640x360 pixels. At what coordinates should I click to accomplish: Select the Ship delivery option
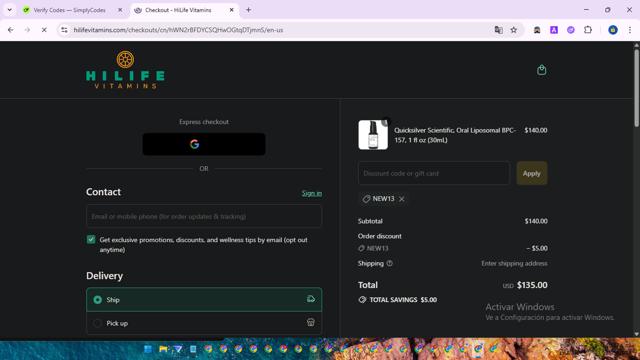[x=204, y=300]
